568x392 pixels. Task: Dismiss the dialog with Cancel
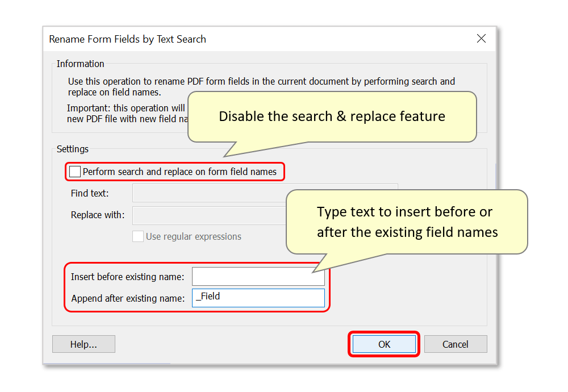[x=456, y=344]
